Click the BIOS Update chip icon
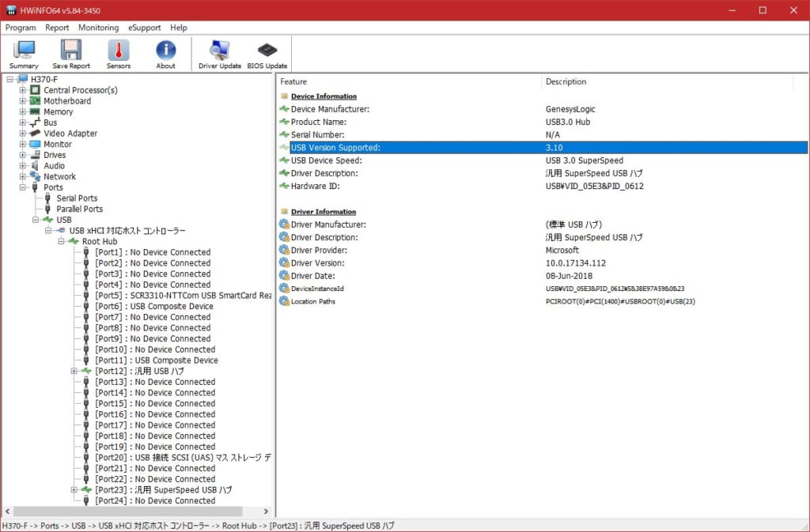The height and width of the screenshot is (532, 810). 267,54
